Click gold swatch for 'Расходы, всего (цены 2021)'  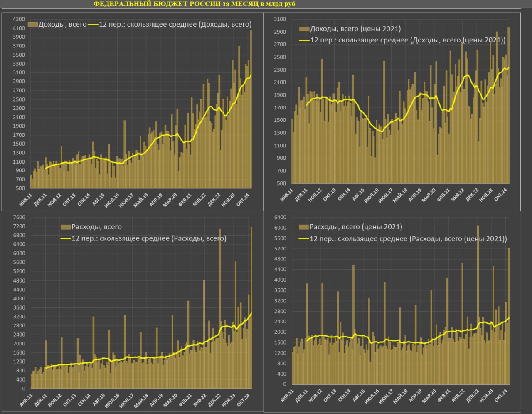[x=304, y=227]
